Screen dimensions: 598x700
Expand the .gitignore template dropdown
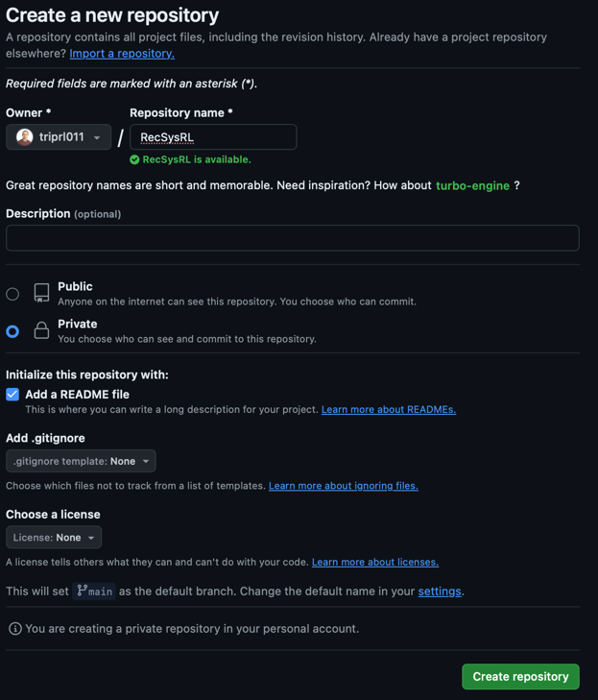pos(81,461)
